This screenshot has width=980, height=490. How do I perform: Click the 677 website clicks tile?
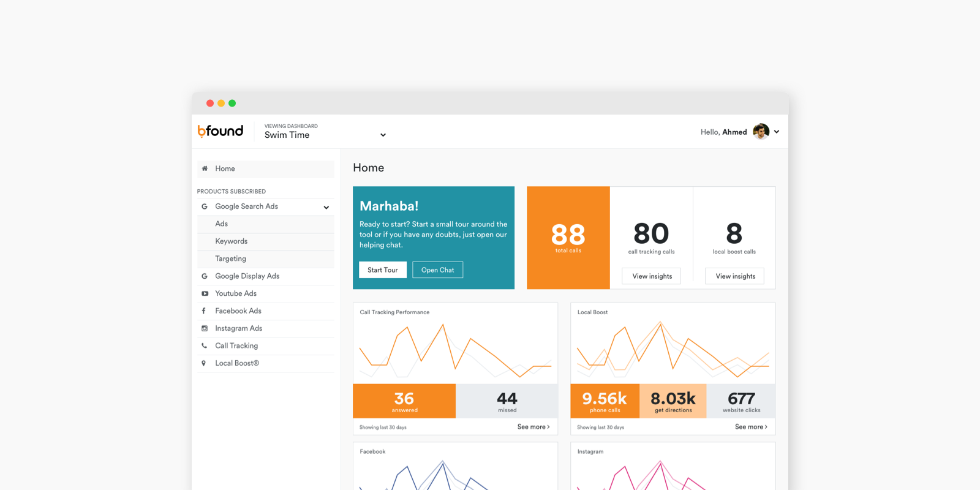[x=741, y=401]
